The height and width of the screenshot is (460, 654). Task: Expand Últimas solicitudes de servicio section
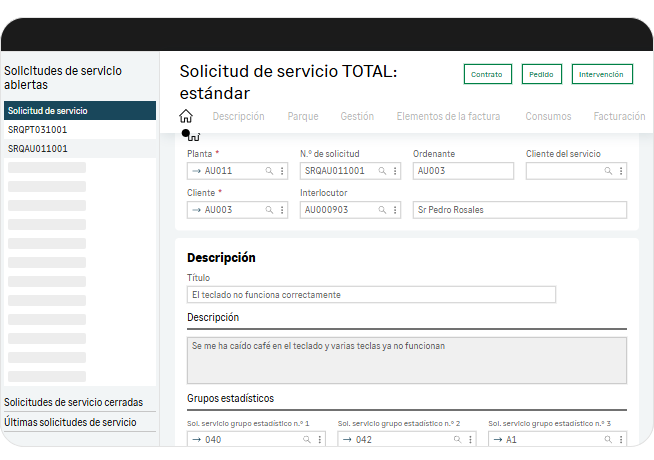click(70, 422)
